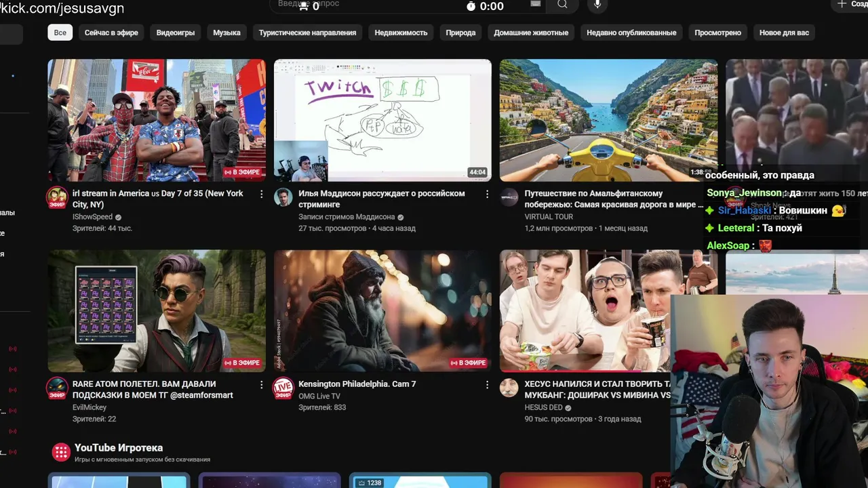
Task: Open title RARE ATOM ПОЛЕТЕЛ
Action: point(153,389)
